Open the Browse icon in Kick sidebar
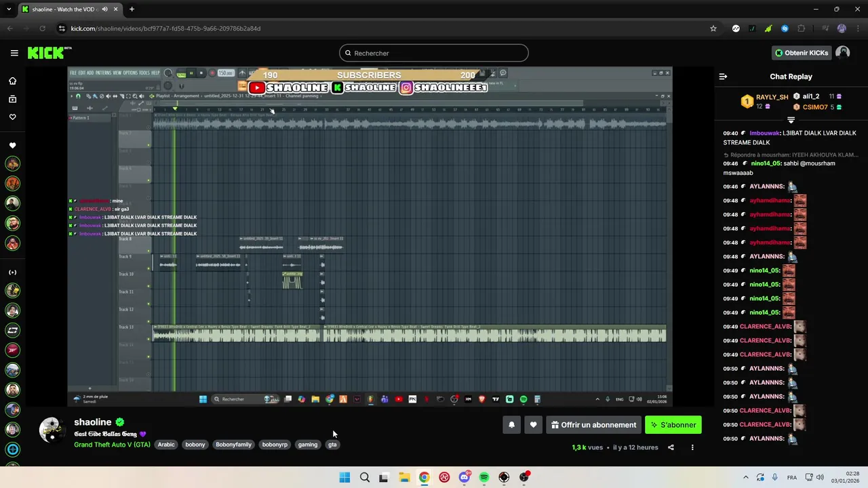This screenshot has width=868, height=488. (12, 99)
